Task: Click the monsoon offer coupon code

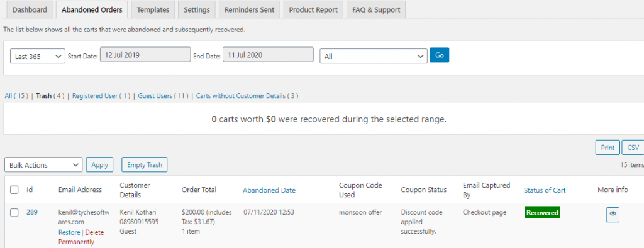Action: (x=360, y=212)
